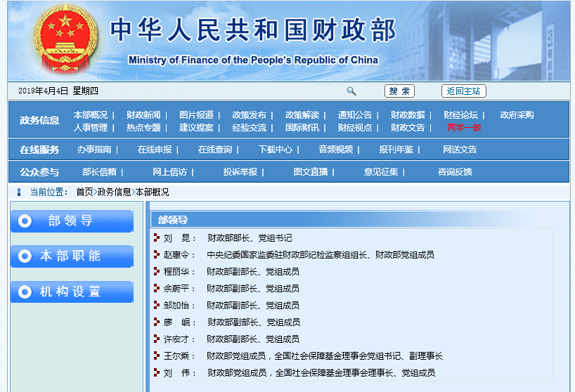The height and width of the screenshot is (392, 575).
Task: Click the national emblem logo
Action: point(65,39)
